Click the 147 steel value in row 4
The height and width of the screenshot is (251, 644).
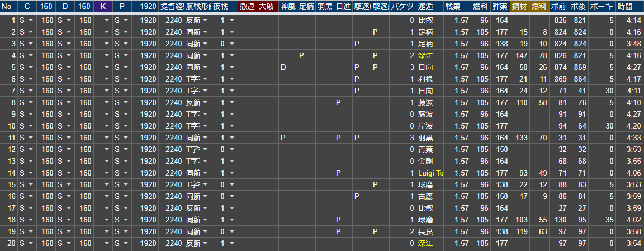click(519, 55)
